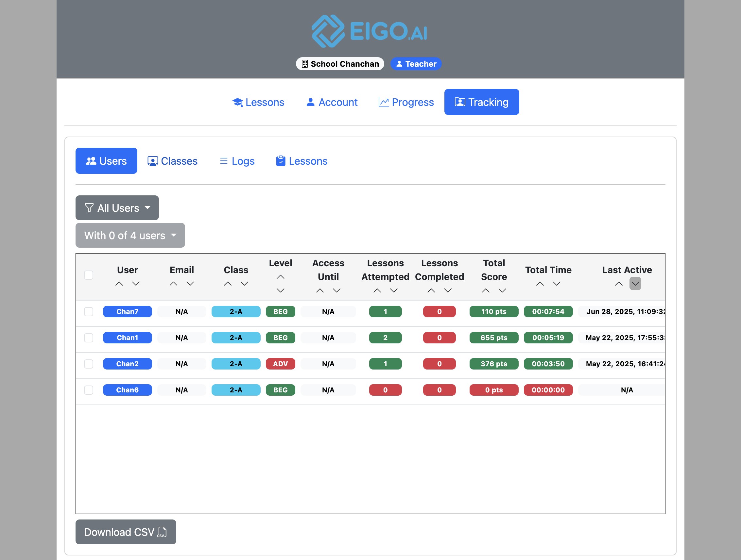Viewport: 741px width, 560px height.
Task: Click total time 00:05:19 cell
Action: [548, 338]
